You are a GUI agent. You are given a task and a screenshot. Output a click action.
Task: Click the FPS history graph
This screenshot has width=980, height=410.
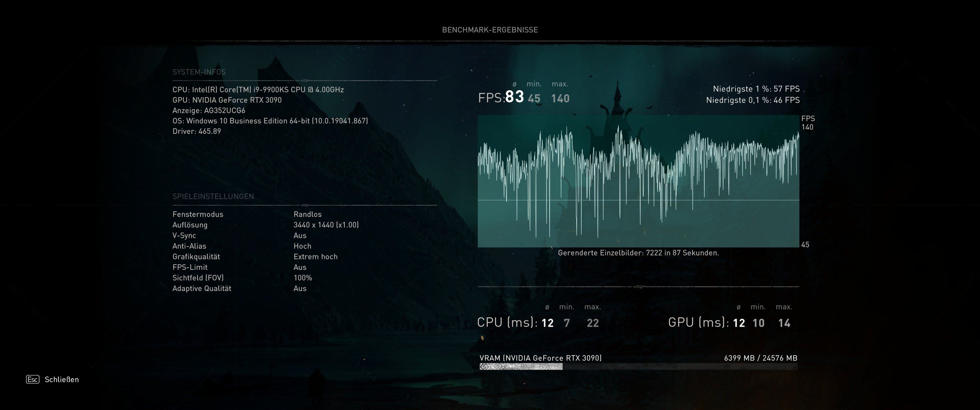(x=638, y=181)
